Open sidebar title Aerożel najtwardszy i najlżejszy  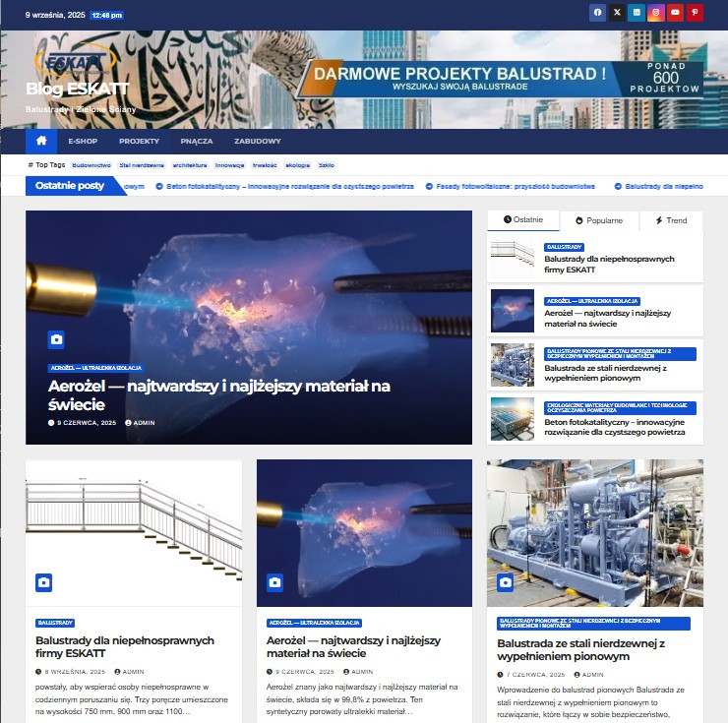pyautogui.click(x=608, y=319)
